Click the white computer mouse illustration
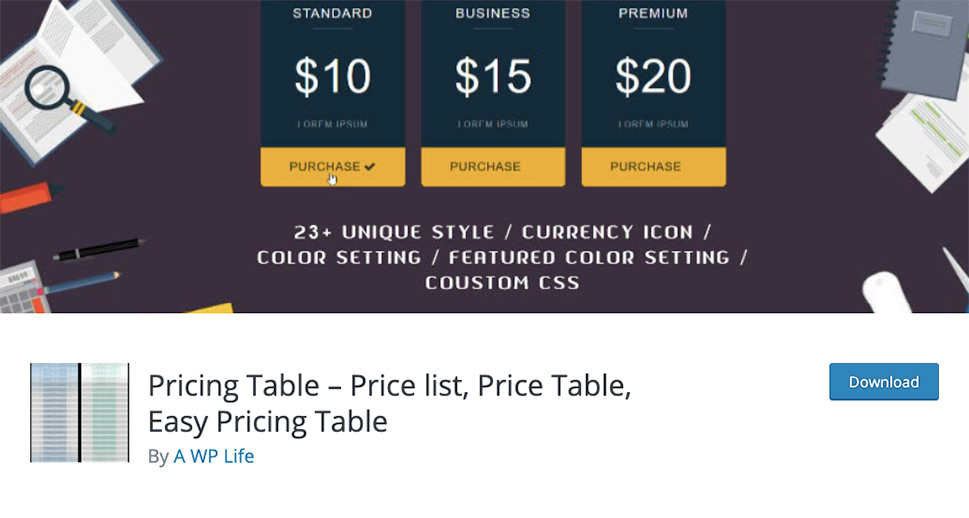 tap(886, 293)
